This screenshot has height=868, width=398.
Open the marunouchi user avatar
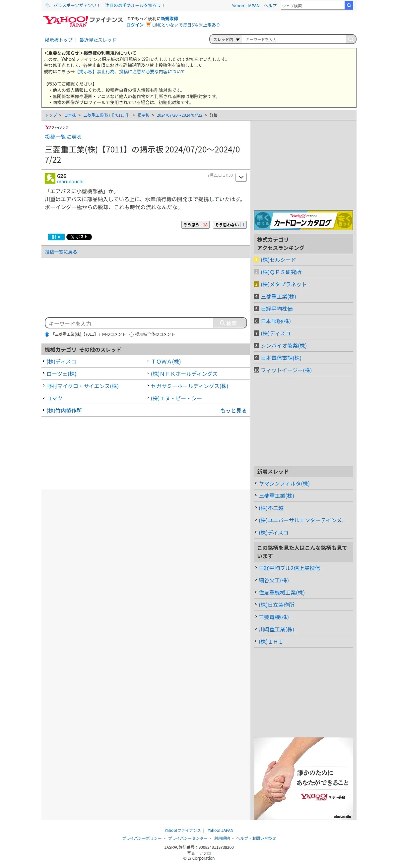[x=50, y=178]
